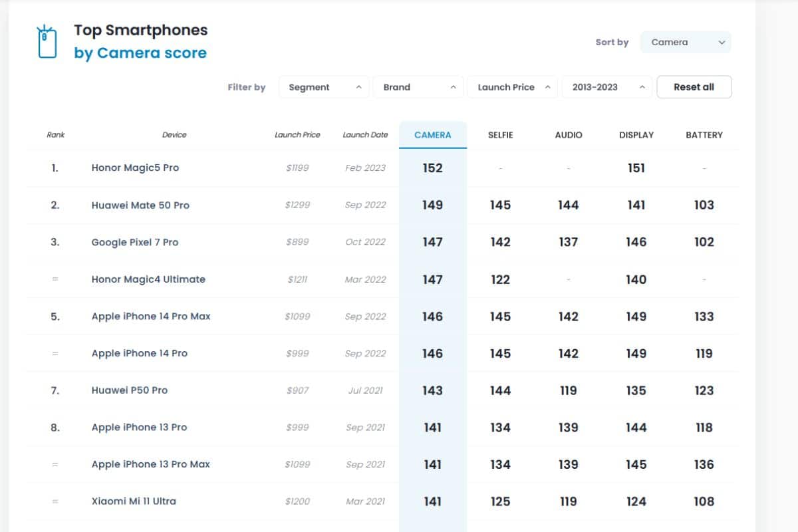Click the selfie score 144 for Huawei P50 Pro
The width and height of the screenshot is (798, 532).
(x=500, y=391)
